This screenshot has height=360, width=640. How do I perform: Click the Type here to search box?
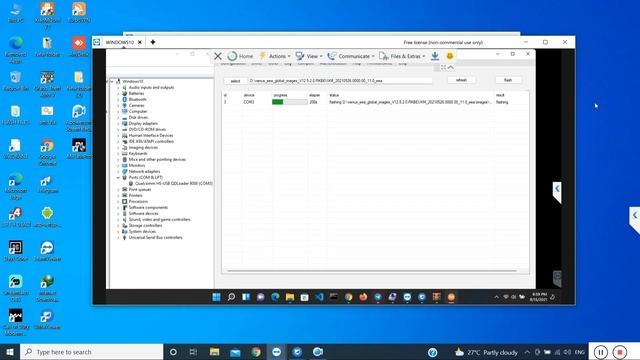click(92, 352)
